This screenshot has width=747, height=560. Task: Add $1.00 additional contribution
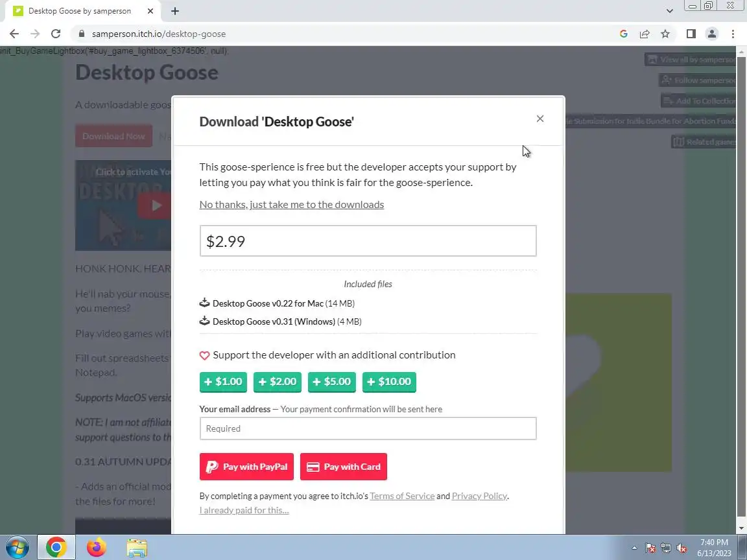(x=224, y=382)
